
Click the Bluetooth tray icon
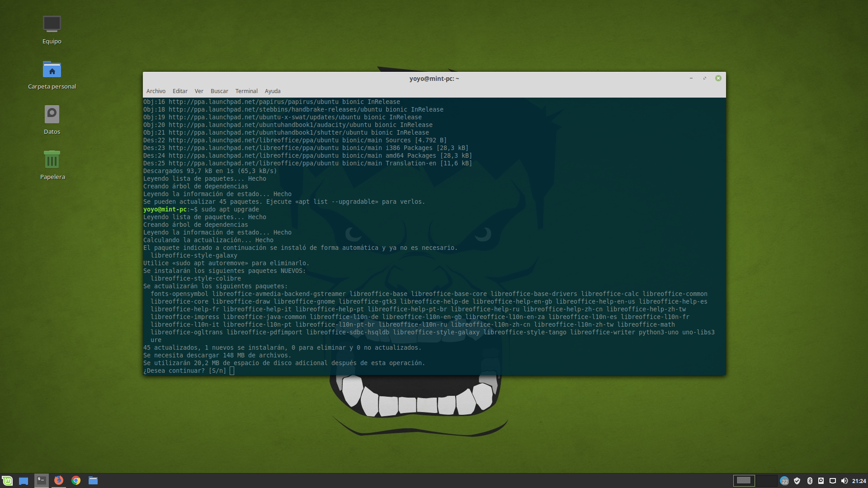(x=810, y=481)
